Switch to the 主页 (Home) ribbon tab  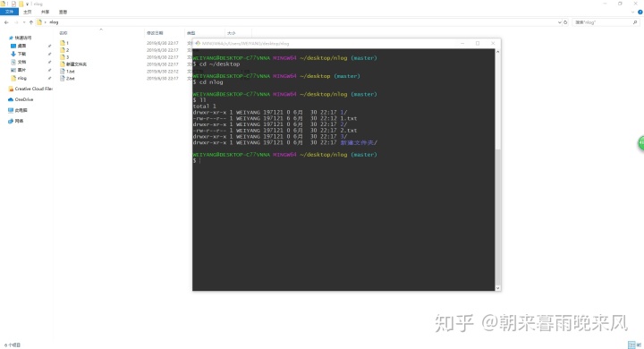click(x=28, y=12)
